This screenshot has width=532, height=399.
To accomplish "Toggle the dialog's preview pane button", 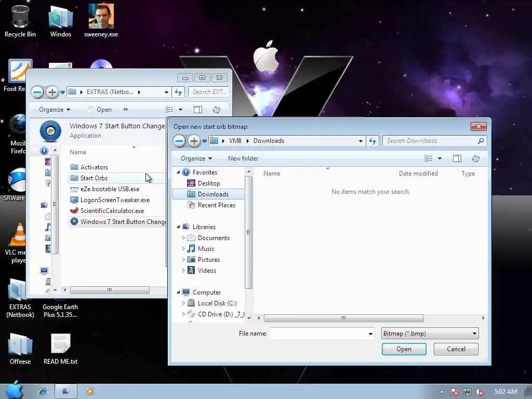I will (x=457, y=158).
